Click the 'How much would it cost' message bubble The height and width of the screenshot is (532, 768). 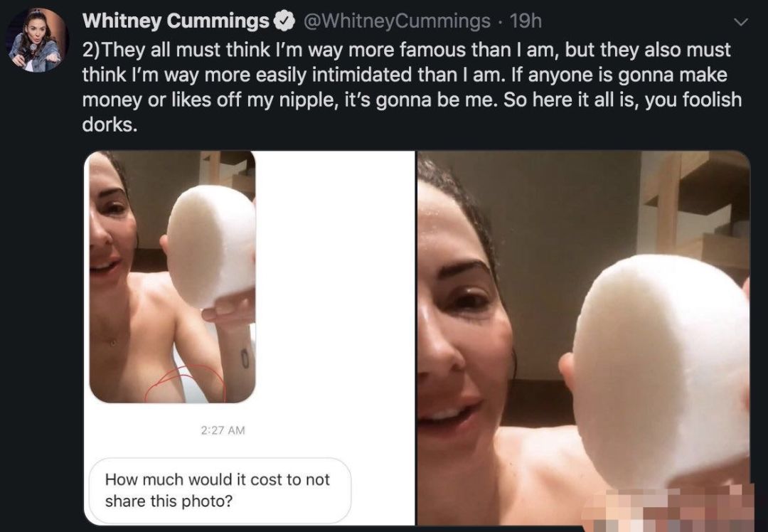tap(218, 490)
